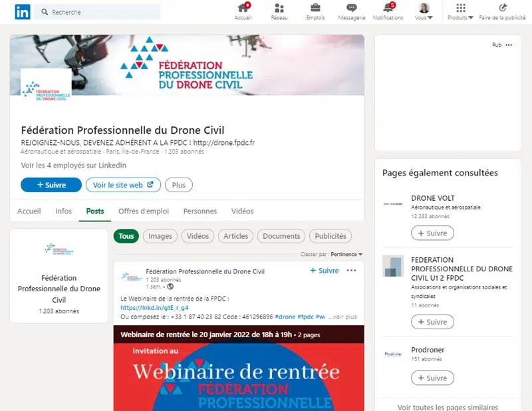The image size is (532, 411).
Task: Click the page title Fédération Professionnelle du Drone Civil
Action: click(x=122, y=130)
